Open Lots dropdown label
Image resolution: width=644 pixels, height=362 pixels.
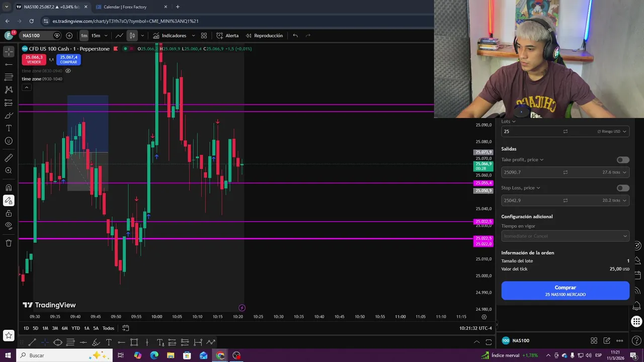pos(508,121)
